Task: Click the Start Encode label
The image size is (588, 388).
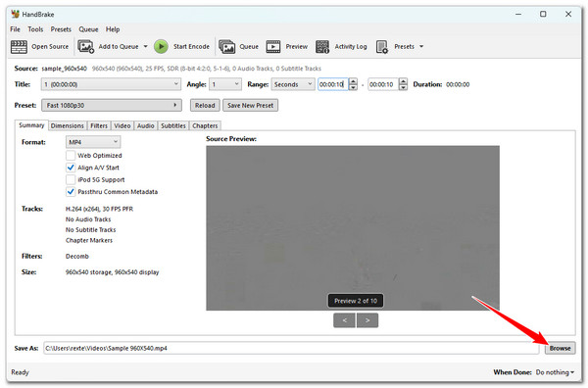Action: tap(191, 46)
